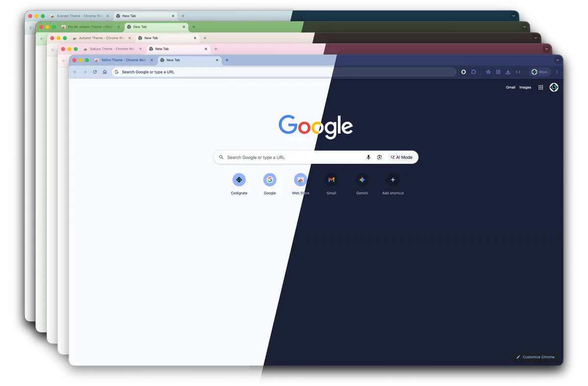Close the Autumn Theme tab

coord(129,38)
